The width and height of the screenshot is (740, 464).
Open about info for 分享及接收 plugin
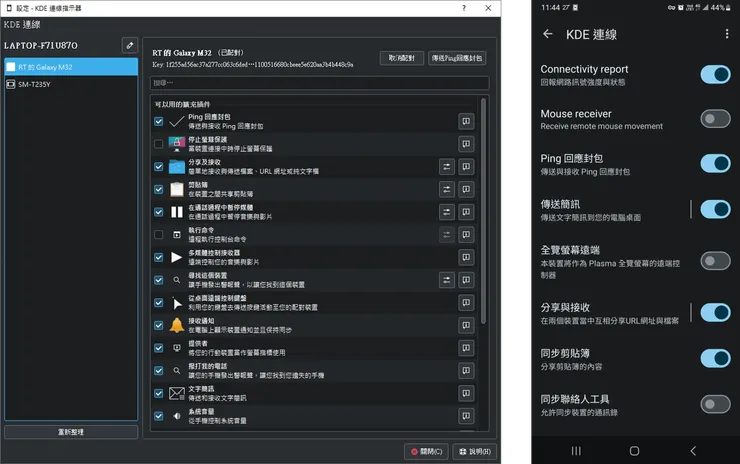tap(466, 167)
